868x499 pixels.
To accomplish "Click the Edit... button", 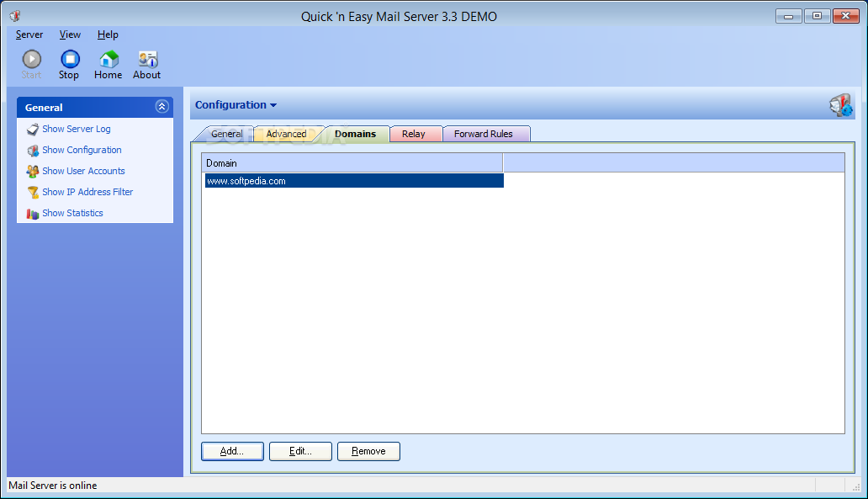I will [300, 451].
